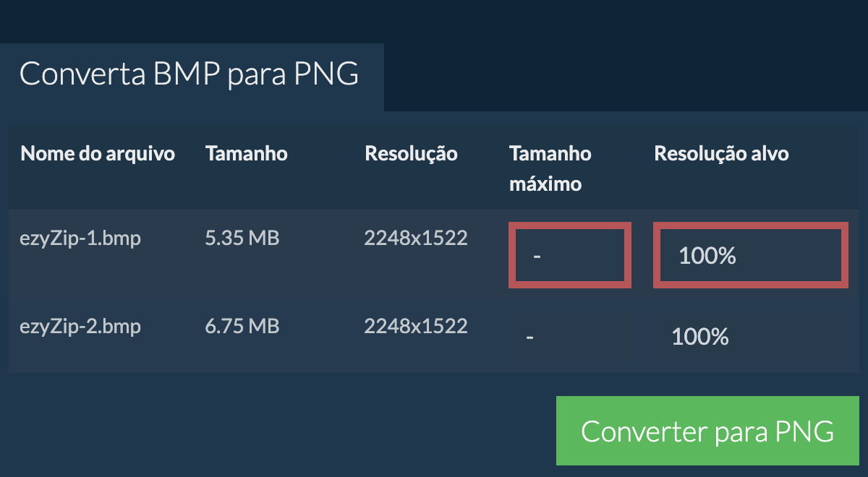The width and height of the screenshot is (868, 477).
Task: Click the Tamanho máximo field for ezyZip-2.bmp
Action: [x=530, y=336]
